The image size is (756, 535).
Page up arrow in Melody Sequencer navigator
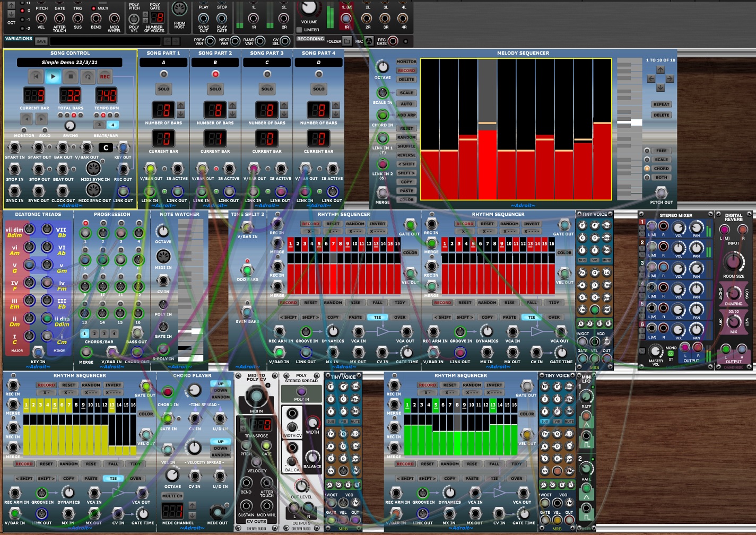[x=661, y=70]
